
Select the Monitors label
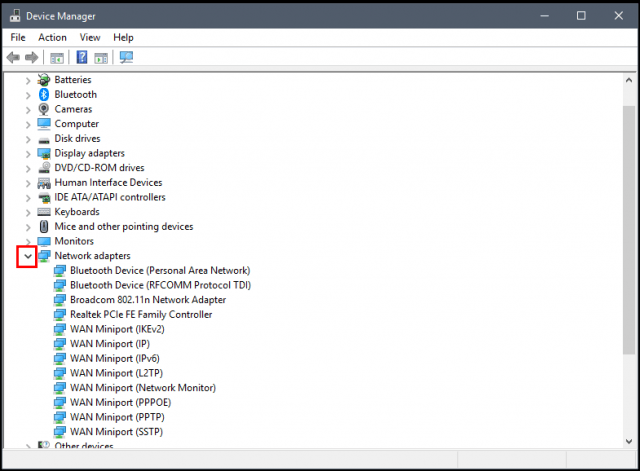(74, 241)
